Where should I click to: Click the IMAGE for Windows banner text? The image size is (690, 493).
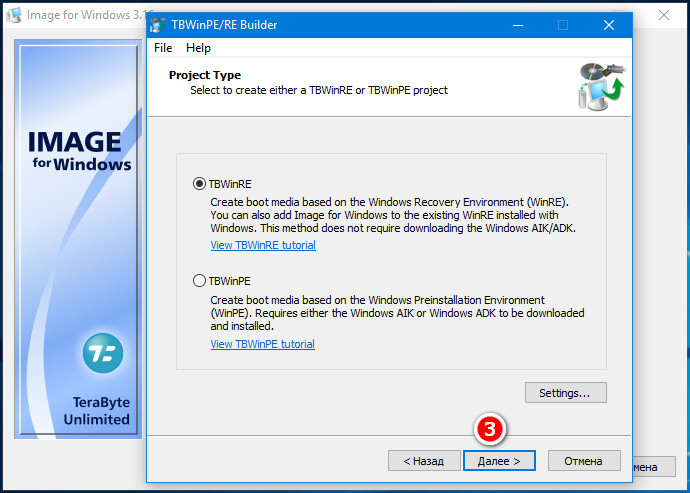(x=79, y=151)
